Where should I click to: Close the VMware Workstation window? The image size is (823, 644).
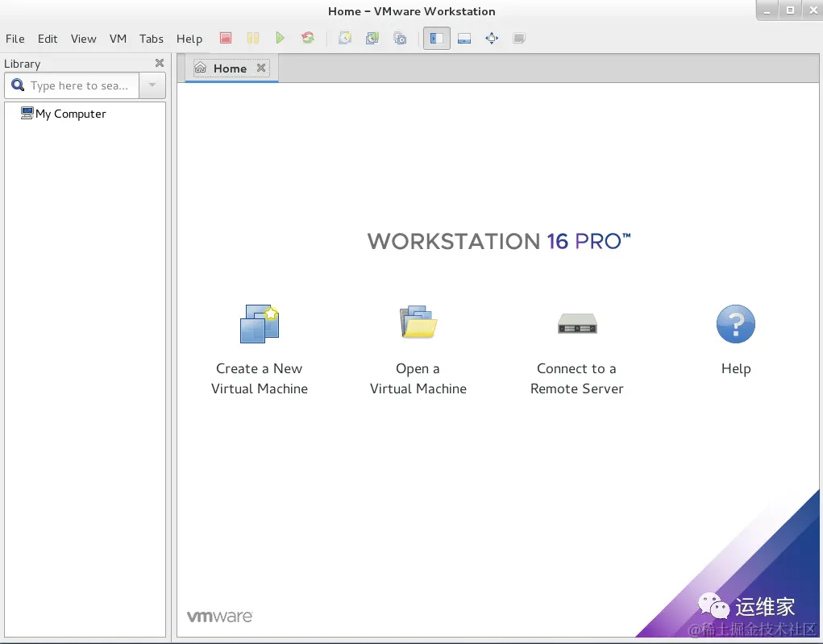[x=813, y=10]
